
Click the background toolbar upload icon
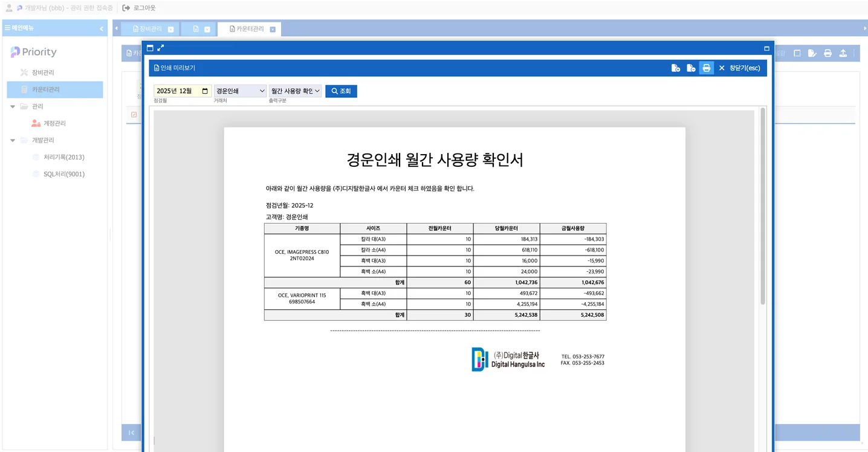pyautogui.click(x=843, y=53)
